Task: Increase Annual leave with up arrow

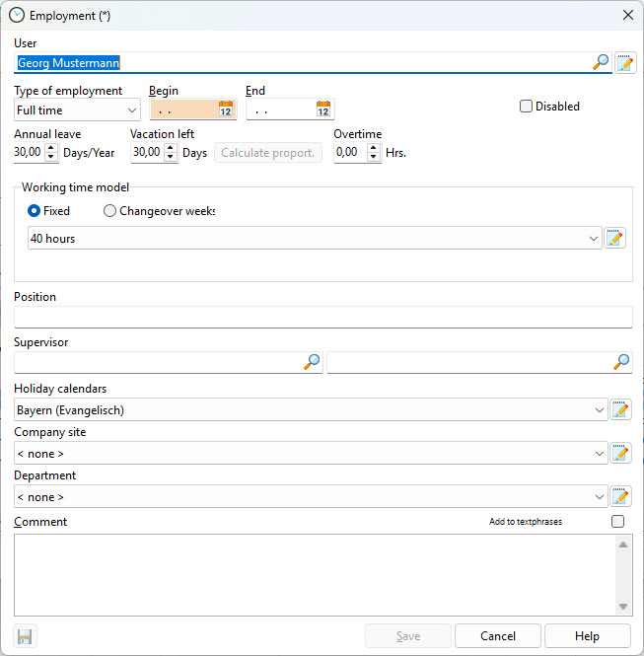Action: 51,148
